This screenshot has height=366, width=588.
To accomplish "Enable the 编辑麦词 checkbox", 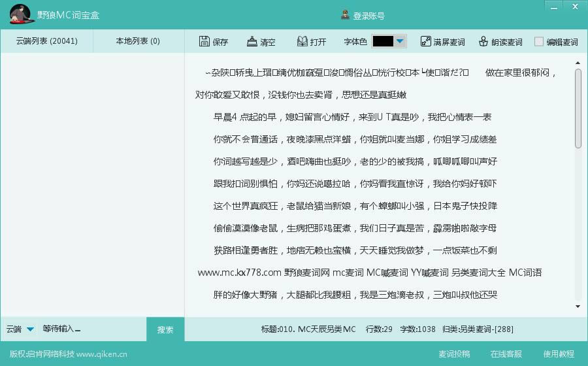I will coord(539,41).
